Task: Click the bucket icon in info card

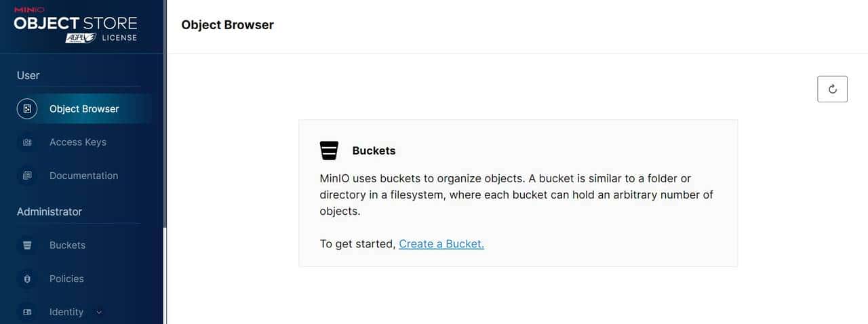Action: 329,150
